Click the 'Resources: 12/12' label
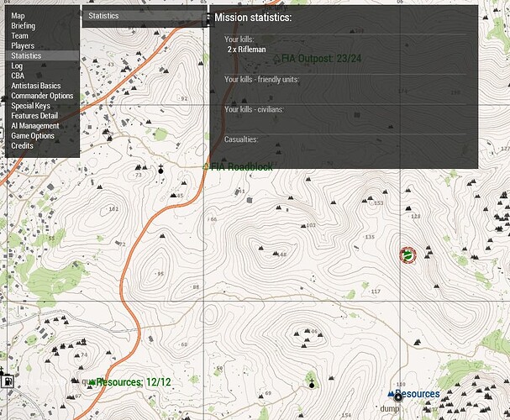 (x=134, y=382)
